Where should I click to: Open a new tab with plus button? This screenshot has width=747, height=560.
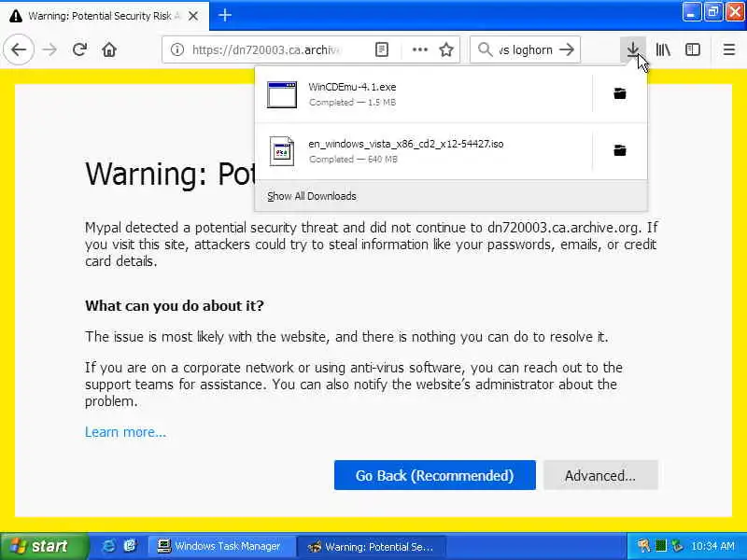[x=225, y=16]
